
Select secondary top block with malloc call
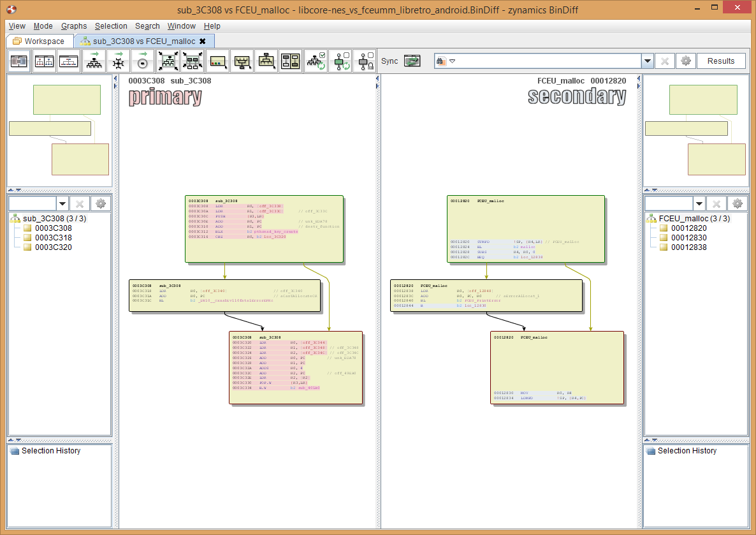525,229
